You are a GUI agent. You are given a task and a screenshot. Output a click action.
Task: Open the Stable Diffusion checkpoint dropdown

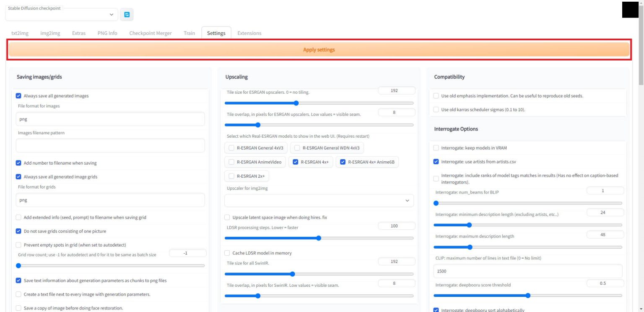point(62,15)
